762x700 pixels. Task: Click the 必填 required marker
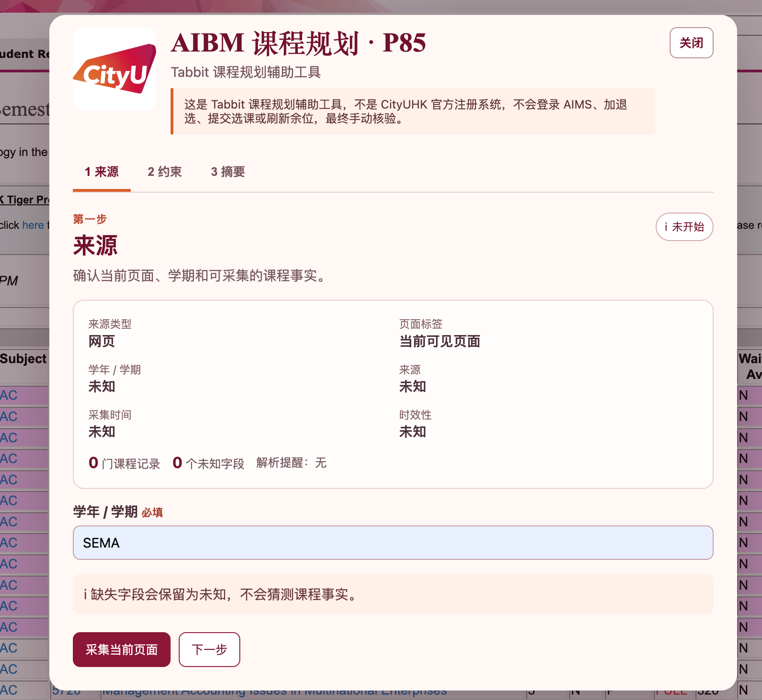(x=152, y=513)
